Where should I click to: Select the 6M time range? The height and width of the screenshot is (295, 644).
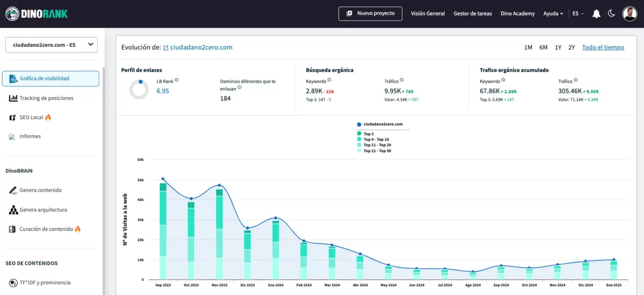(x=543, y=47)
